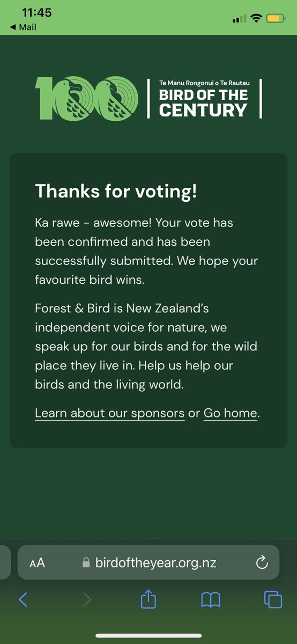Tap the battery status icon
This screenshot has width=297, height=644.
[275, 19]
